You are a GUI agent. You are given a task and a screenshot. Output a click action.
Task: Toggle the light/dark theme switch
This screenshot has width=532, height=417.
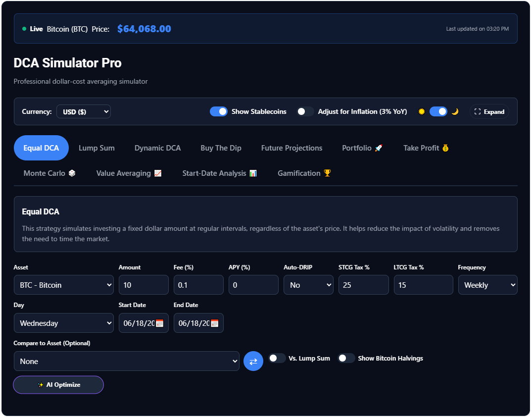click(x=438, y=111)
